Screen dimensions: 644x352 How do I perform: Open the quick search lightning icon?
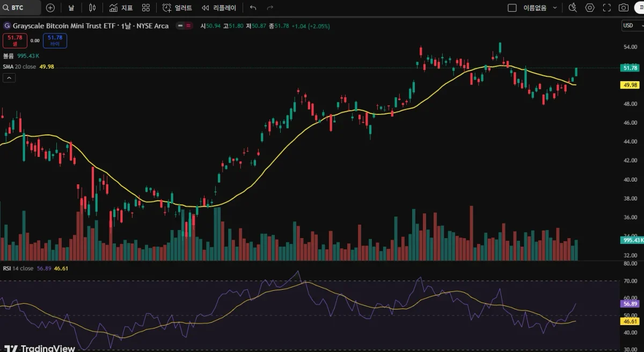point(573,8)
